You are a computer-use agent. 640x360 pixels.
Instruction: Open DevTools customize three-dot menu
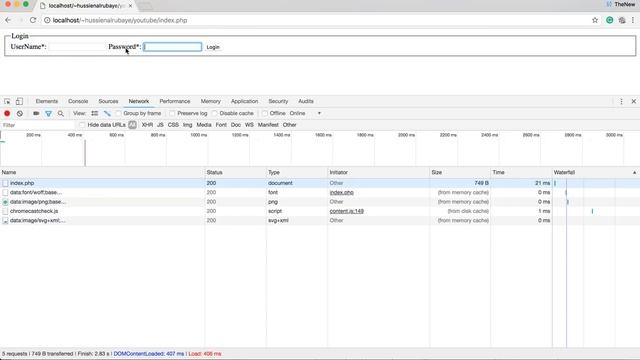621,101
